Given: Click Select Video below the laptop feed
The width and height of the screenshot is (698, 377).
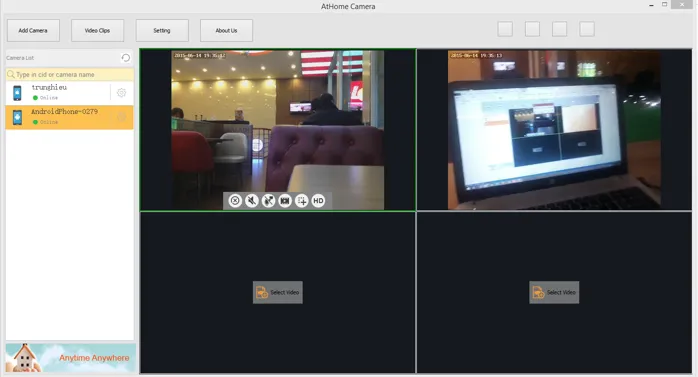Looking at the screenshot, I should 554,292.
